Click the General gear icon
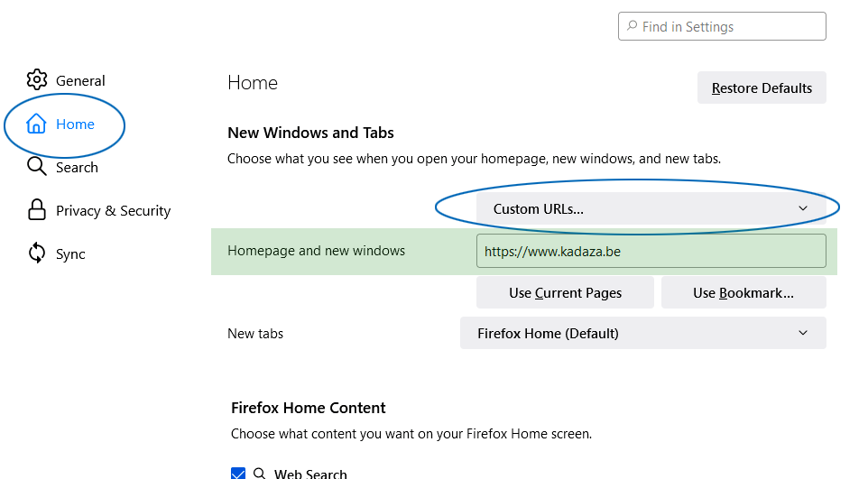Image resolution: width=868 pixels, height=479 pixels. tap(37, 79)
